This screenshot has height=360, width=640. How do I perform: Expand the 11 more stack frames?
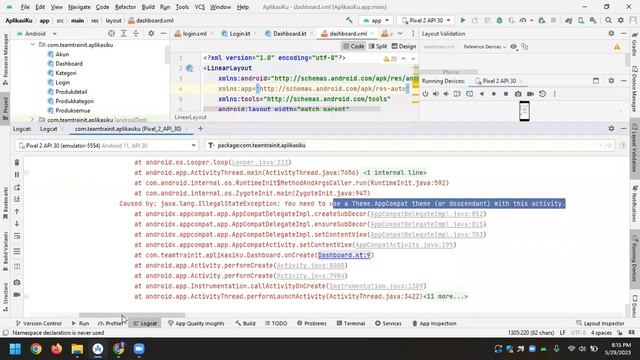click(446, 296)
